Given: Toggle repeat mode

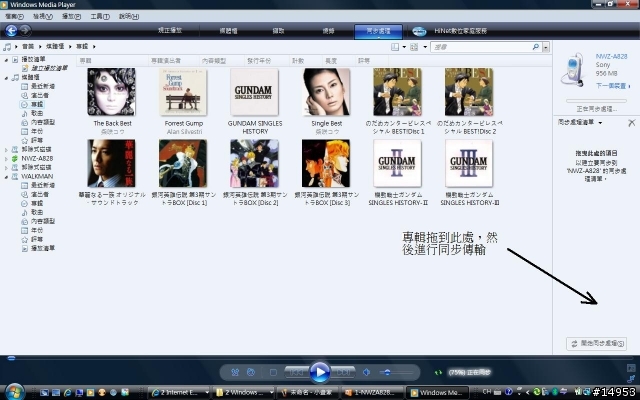Looking at the screenshot, I should pos(251,372).
